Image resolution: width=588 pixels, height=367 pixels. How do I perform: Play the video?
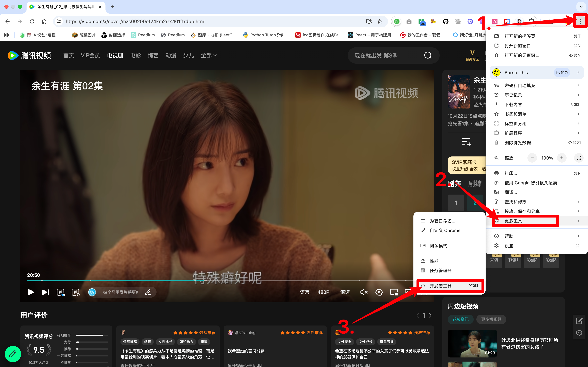pos(31,292)
